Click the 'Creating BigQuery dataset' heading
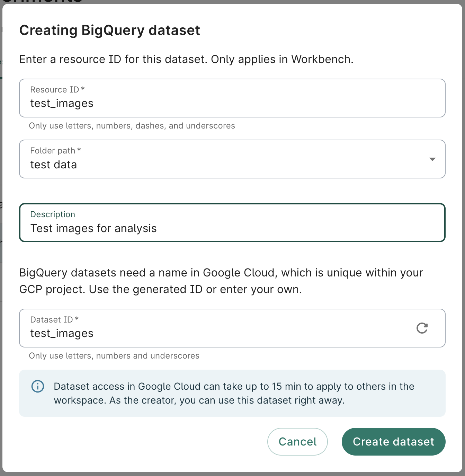 pyautogui.click(x=110, y=30)
